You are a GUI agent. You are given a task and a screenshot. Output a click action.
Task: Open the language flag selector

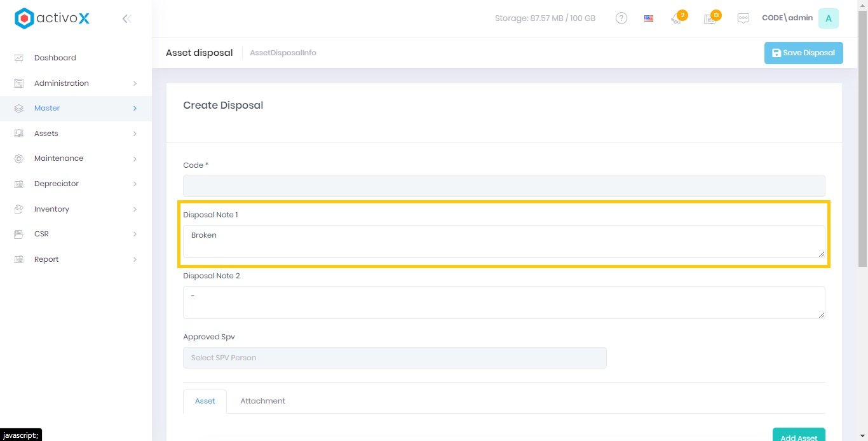click(x=649, y=18)
